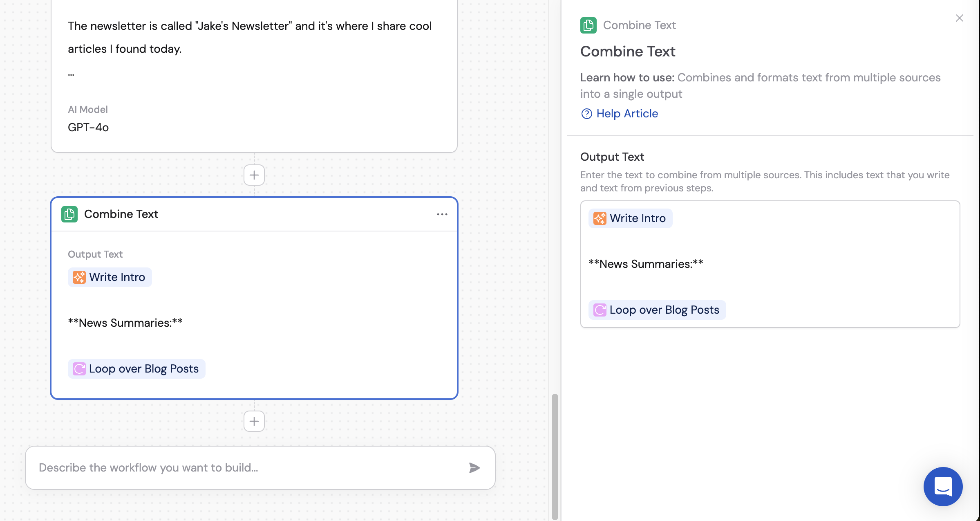Open the chat support bubble
980x521 pixels.
943,487
